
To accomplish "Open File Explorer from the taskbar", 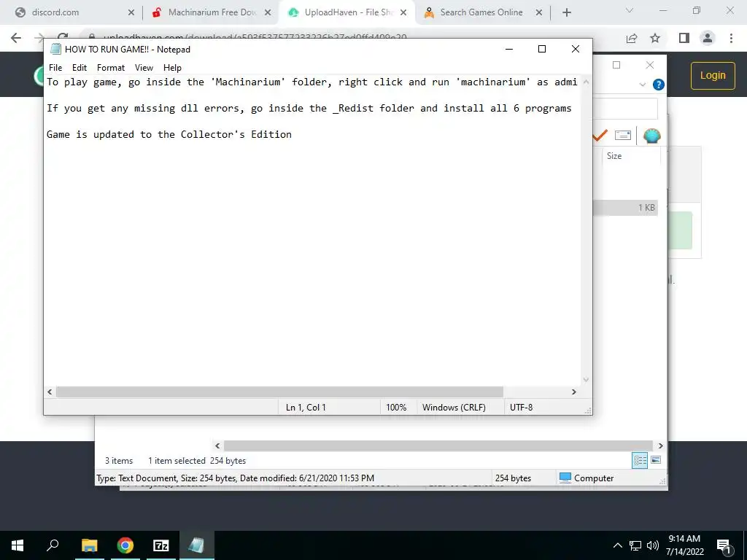I will point(89,545).
